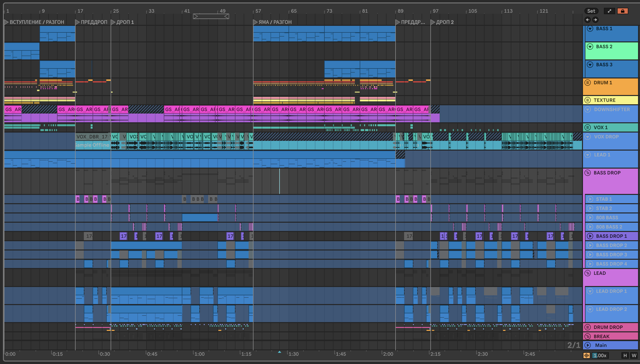Collapse the LEAD 1 track
Viewport: 640px width, 364px height.
click(588, 154)
